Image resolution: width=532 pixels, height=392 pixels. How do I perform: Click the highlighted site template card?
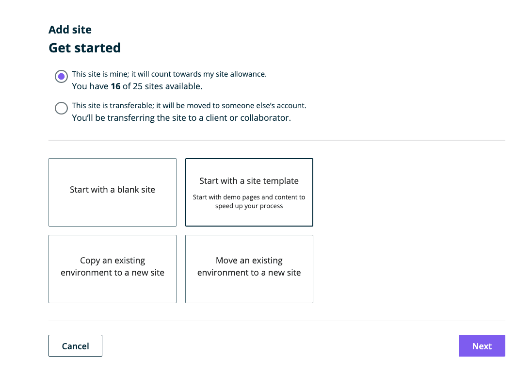click(249, 192)
